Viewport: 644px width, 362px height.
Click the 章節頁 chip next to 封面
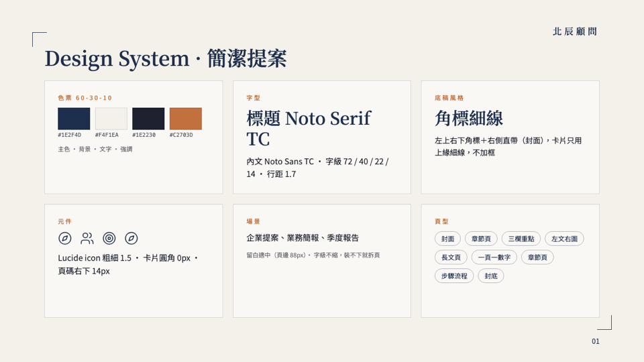(481, 239)
